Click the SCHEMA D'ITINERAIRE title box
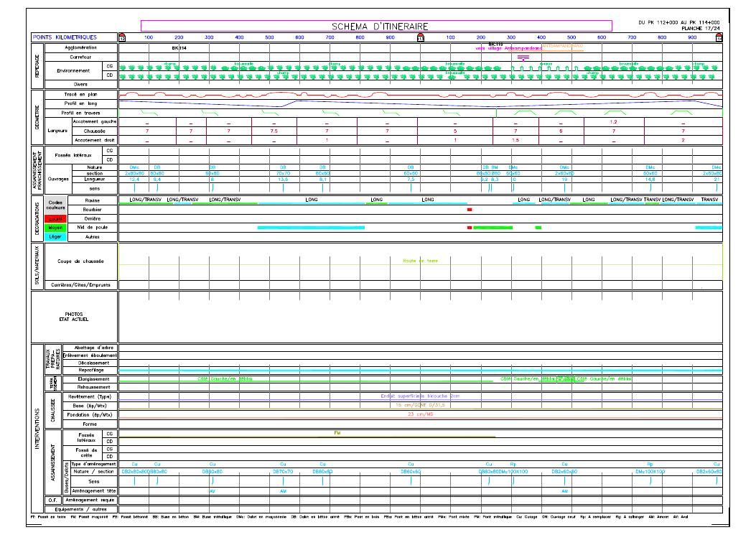 pos(375,26)
